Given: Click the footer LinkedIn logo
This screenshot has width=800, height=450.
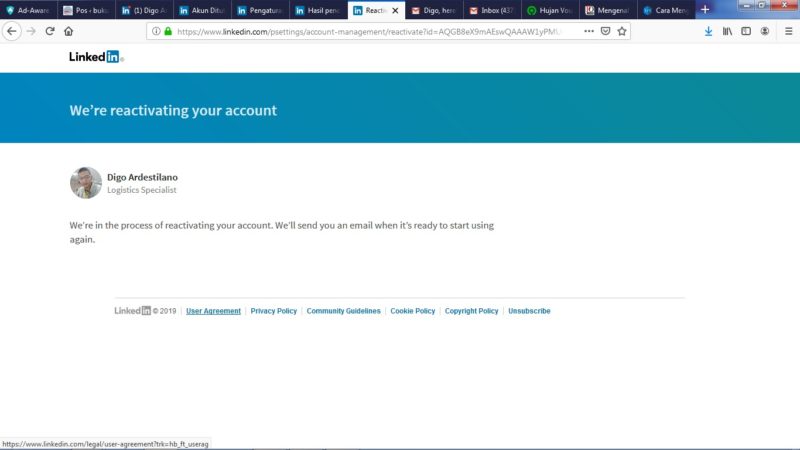Looking at the screenshot, I should 133,311.
